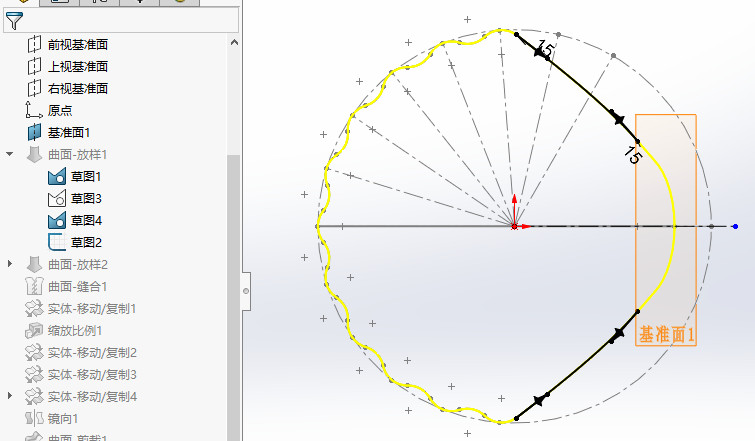Click the filter funnel icon

pyautogui.click(x=14, y=21)
